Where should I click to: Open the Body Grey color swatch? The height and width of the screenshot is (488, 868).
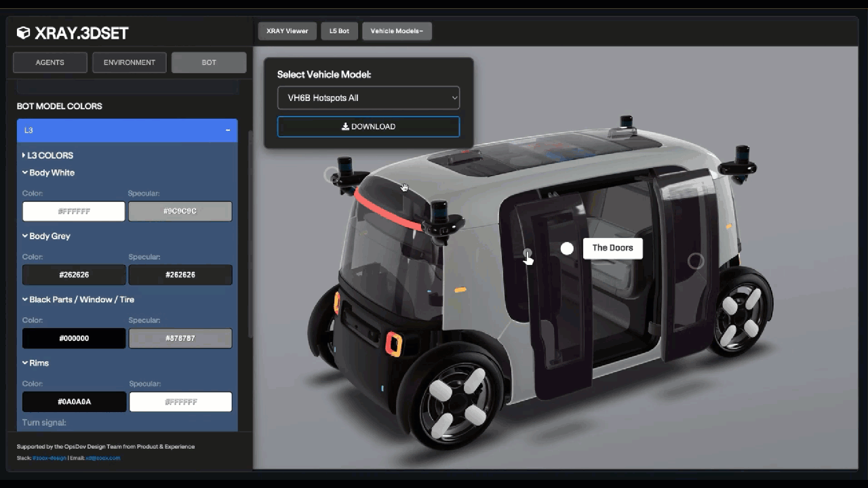point(74,274)
